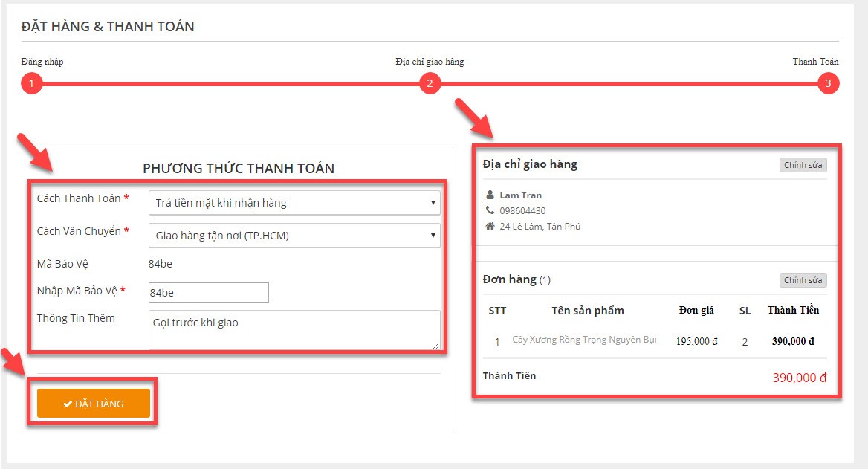868x469 pixels.
Task: Click the phone icon next to 098604430
Action: (x=490, y=210)
